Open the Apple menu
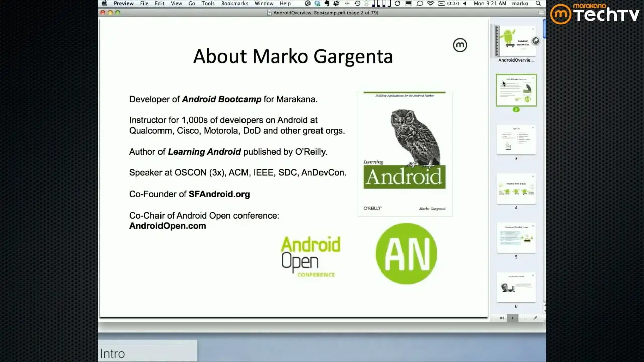Screen dimensions: 644x362 pyautogui.click(x=104, y=3)
